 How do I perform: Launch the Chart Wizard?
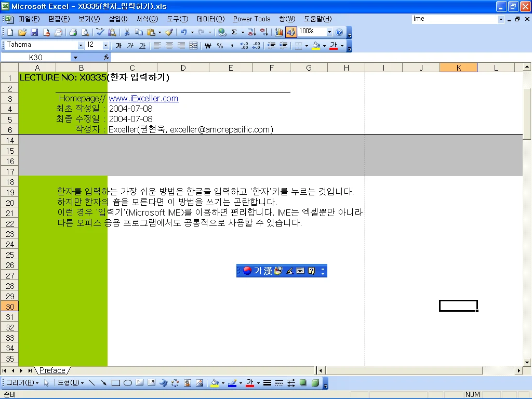click(279, 32)
